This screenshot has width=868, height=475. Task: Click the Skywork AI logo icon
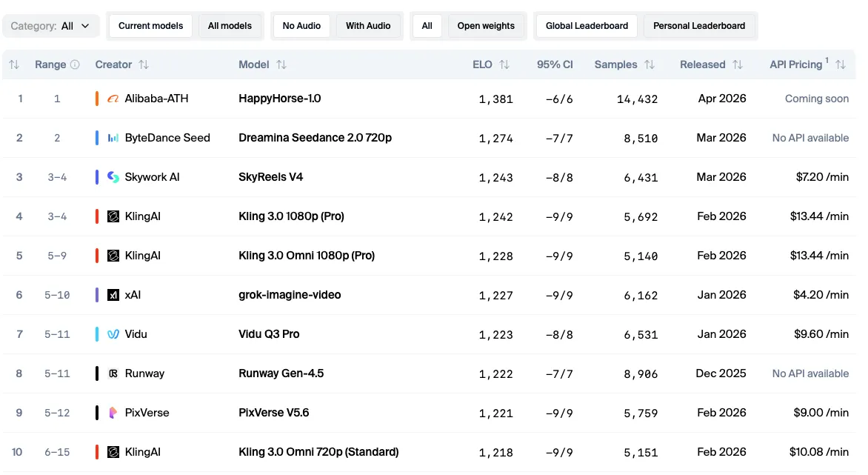point(113,177)
